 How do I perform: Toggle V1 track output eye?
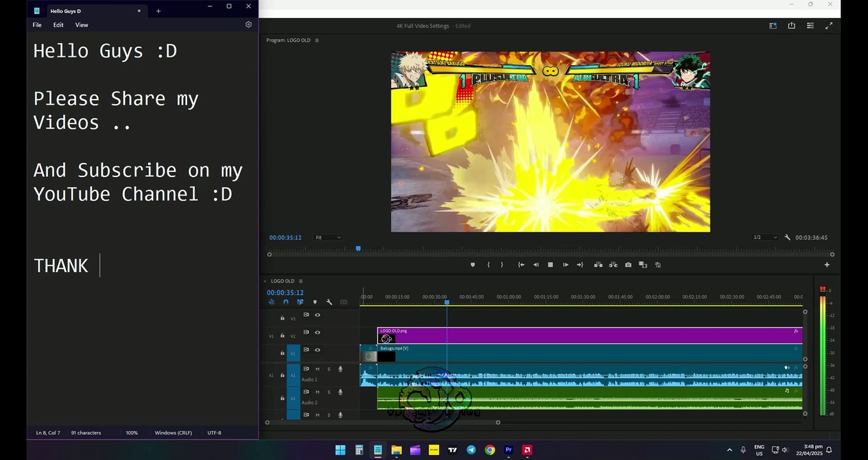tap(317, 349)
